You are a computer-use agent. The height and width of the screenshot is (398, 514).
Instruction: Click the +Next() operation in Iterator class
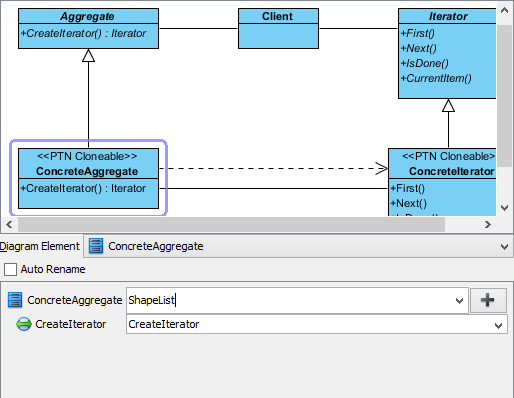tap(418, 48)
